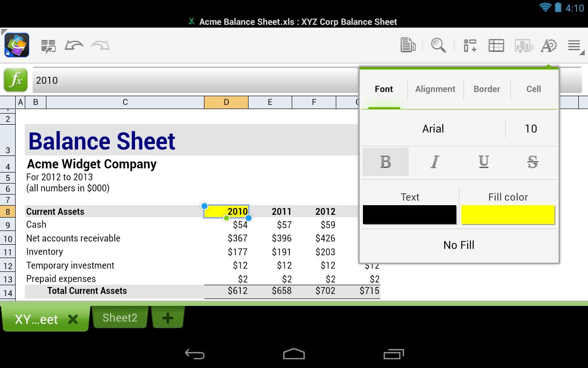The height and width of the screenshot is (368, 588).
Task: Select row 14 header
Action: [8, 293]
